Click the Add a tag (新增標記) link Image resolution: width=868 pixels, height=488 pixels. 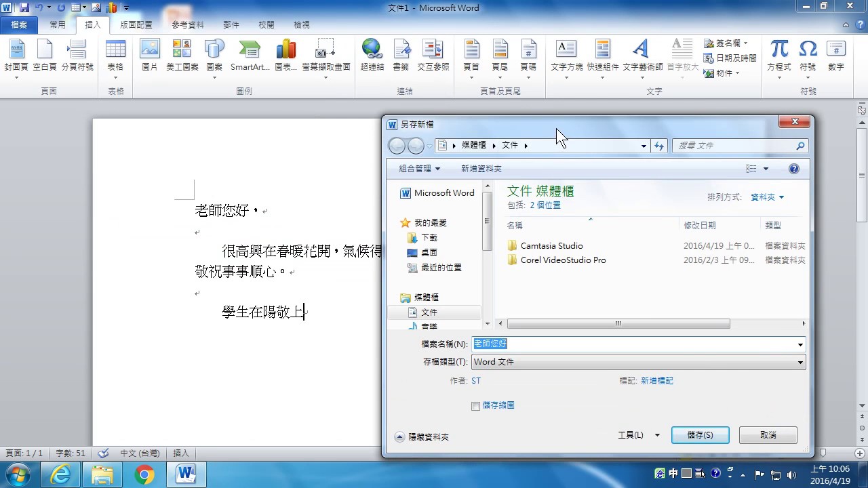[657, 381]
